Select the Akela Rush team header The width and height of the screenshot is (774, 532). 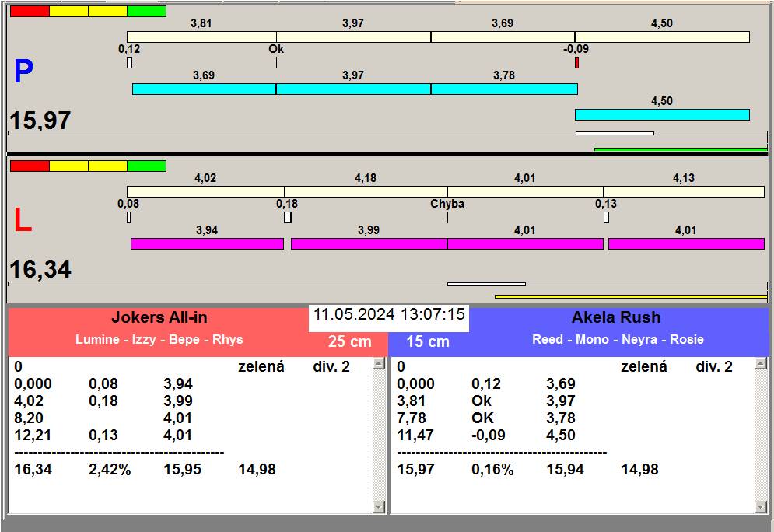point(615,317)
